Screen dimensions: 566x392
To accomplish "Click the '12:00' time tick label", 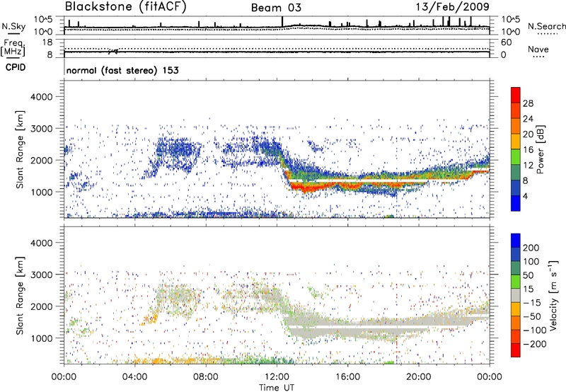I will (x=277, y=377).
